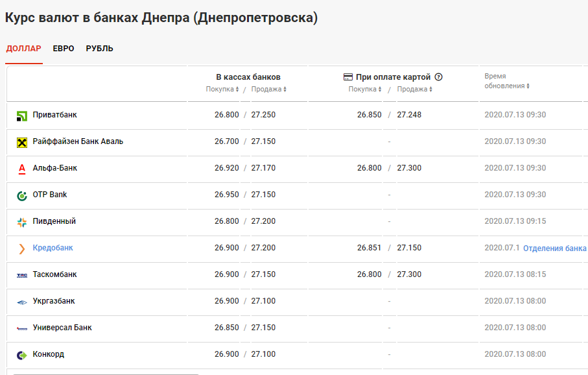The width and height of the screenshot is (588, 375).
Task: Click the Конкорд bank logo icon
Action: pyautogui.click(x=22, y=355)
